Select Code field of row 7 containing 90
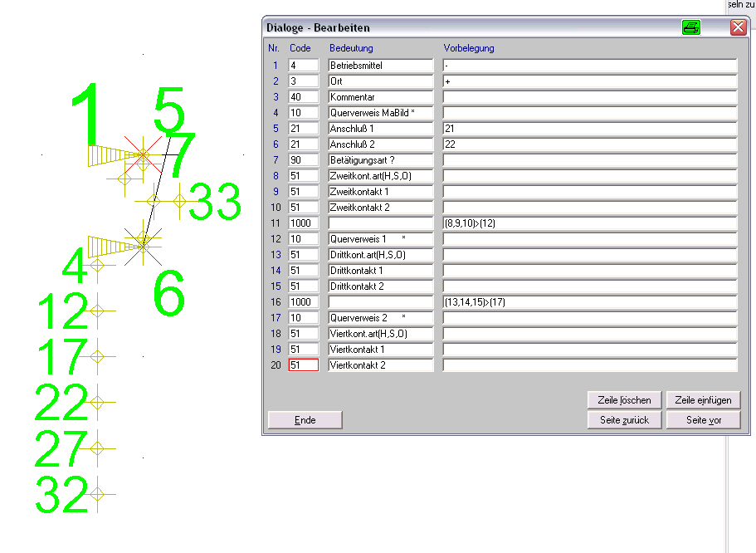This screenshot has height=553, width=756. 303,159
